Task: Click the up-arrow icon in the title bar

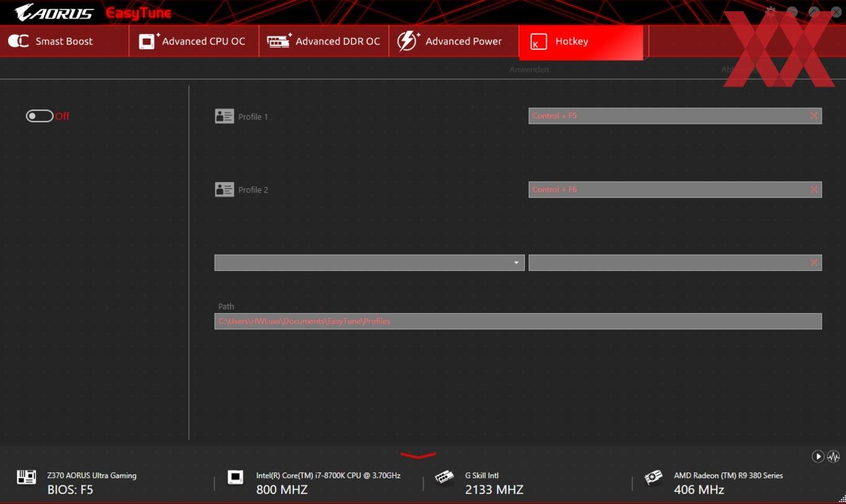Action: tap(814, 12)
